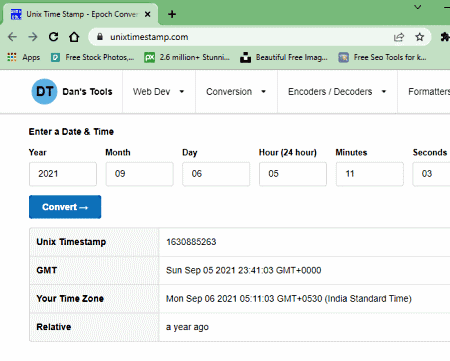Click the padlock site info icon
The width and height of the screenshot is (450, 361).
[x=100, y=37]
